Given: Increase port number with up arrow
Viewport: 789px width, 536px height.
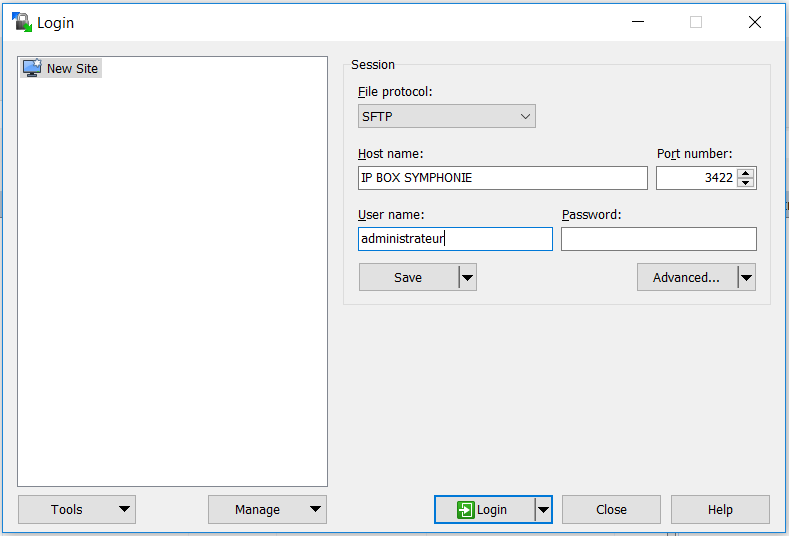Looking at the screenshot, I should click(746, 173).
